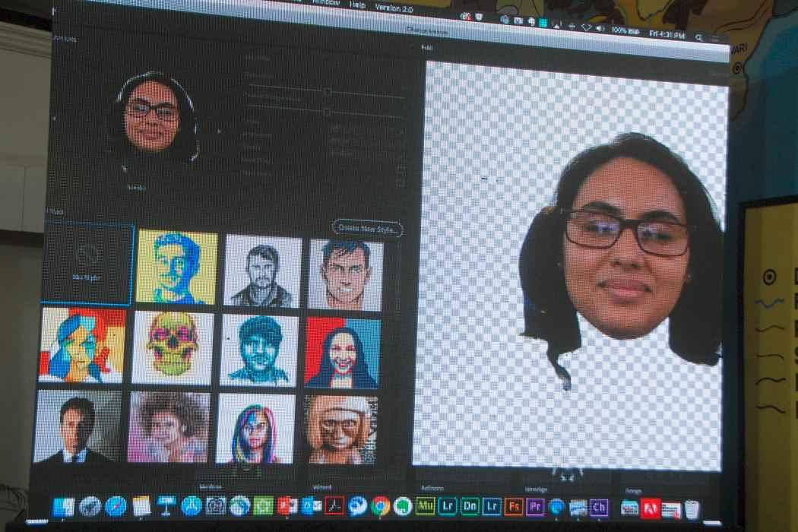This screenshot has width=798, height=532.
Task: Open the Help menu
Action: pyautogui.click(x=357, y=5)
